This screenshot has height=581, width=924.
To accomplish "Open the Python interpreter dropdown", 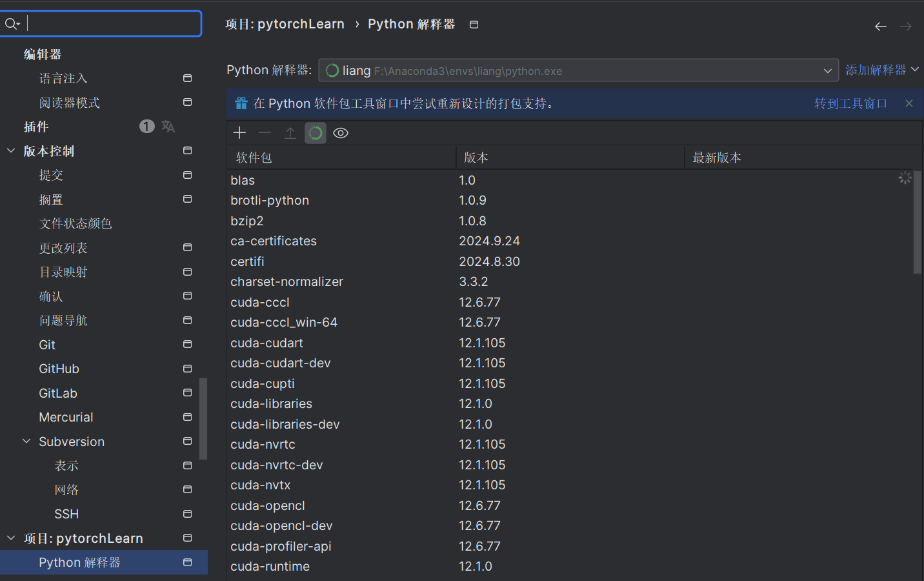I will tap(579, 70).
